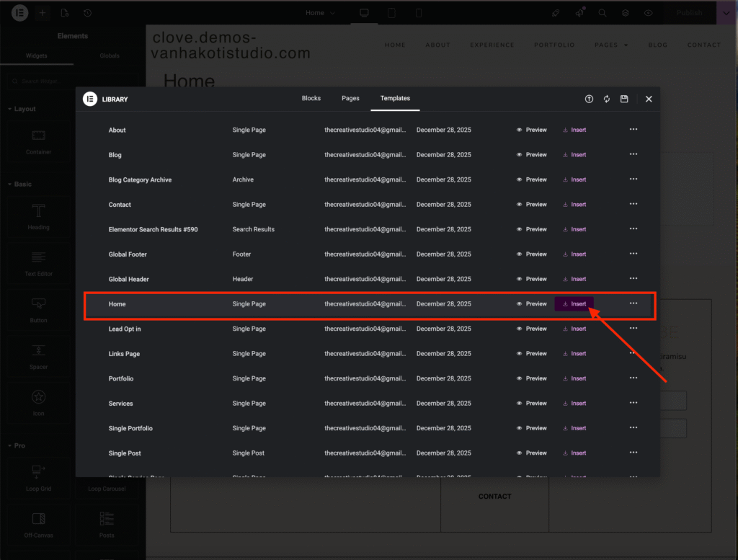Screen dimensions: 738x560
Task: Select the desktop device view icon
Action: 364,13
